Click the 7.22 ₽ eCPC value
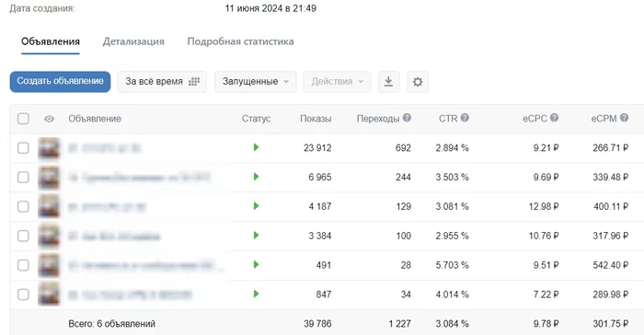This screenshot has width=644, height=335. point(546,295)
